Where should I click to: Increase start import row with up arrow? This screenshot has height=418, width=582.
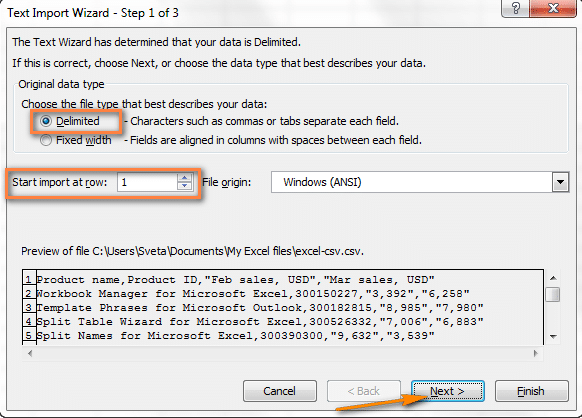click(184, 178)
